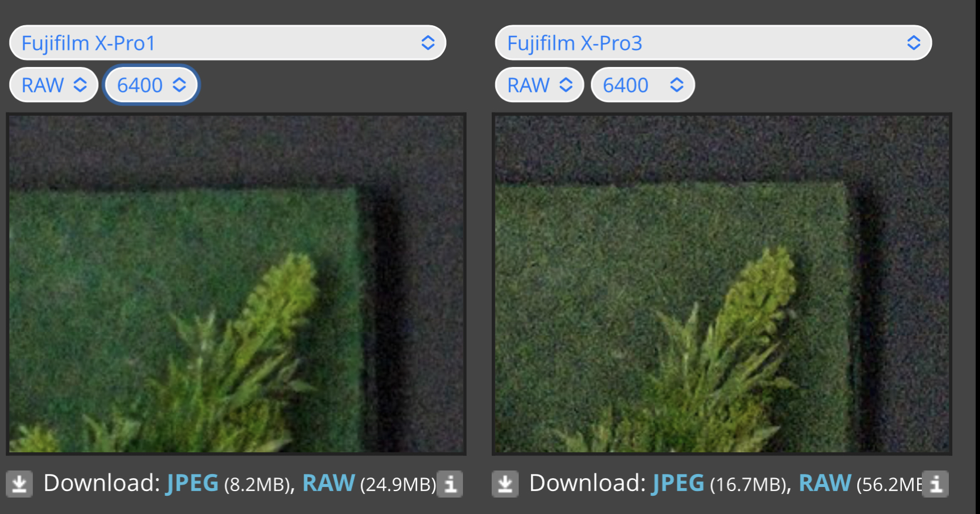Download the 8.2MB JPEG for X-Pro1
Screen dimensions: 980x514
(192, 483)
